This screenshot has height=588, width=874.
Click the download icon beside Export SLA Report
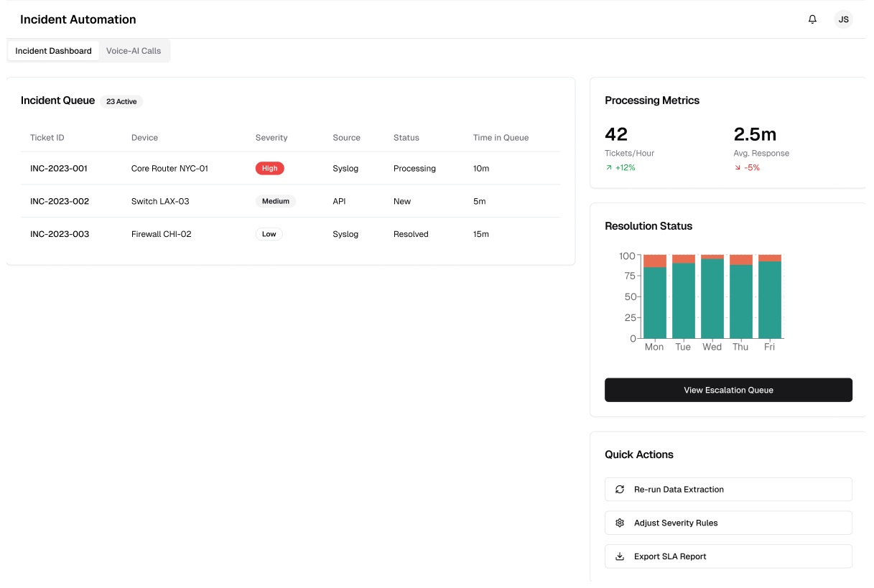pos(620,556)
